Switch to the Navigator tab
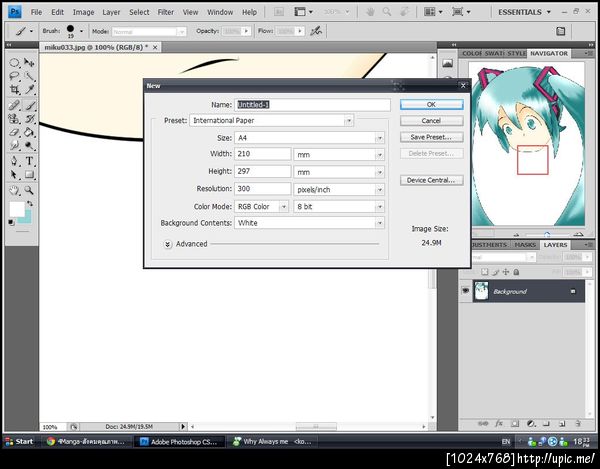Screen dimensions: 600x469 (549, 54)
